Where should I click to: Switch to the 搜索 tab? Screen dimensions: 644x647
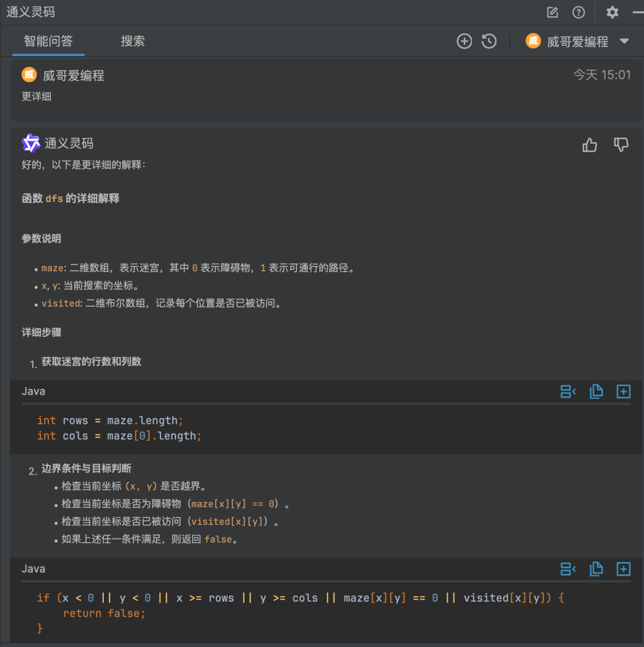pyautogui.click(x=132, y=41)
